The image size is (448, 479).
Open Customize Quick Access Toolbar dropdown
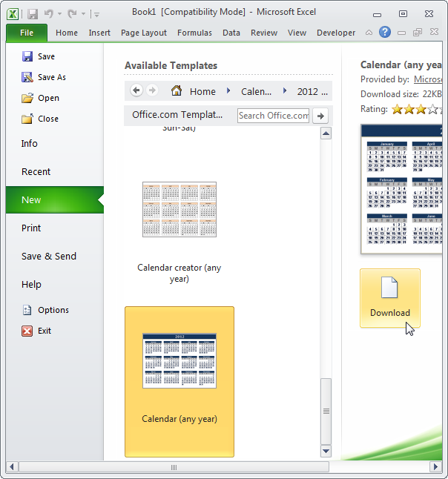[x=96, y=14]
